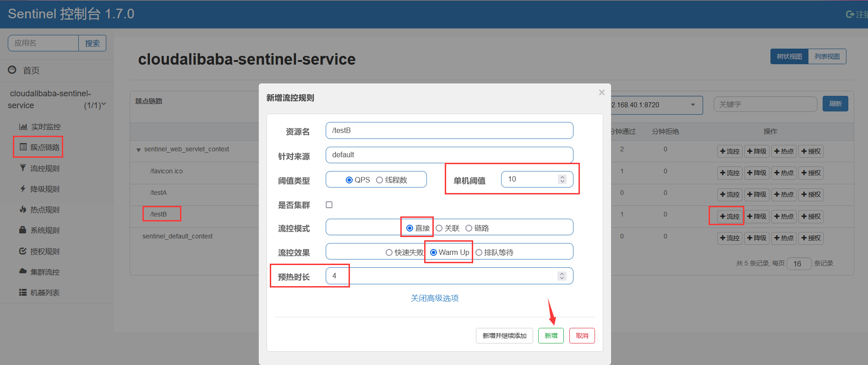Add 热点 rule for sentinel_web_servlet_context row
Viewport: 868px width, 365px height.
pos(784,151)
